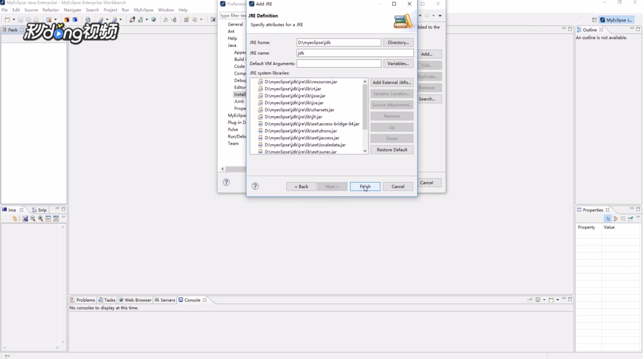Click the JRE name input field

coord(355,53)
